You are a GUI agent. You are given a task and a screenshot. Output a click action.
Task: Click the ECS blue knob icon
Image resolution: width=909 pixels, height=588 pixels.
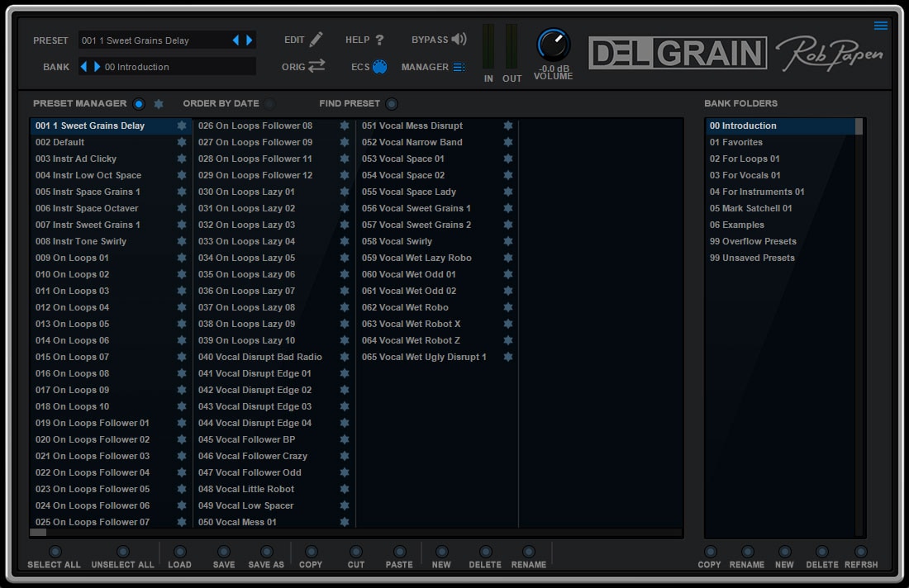click(x=379, y=67)
